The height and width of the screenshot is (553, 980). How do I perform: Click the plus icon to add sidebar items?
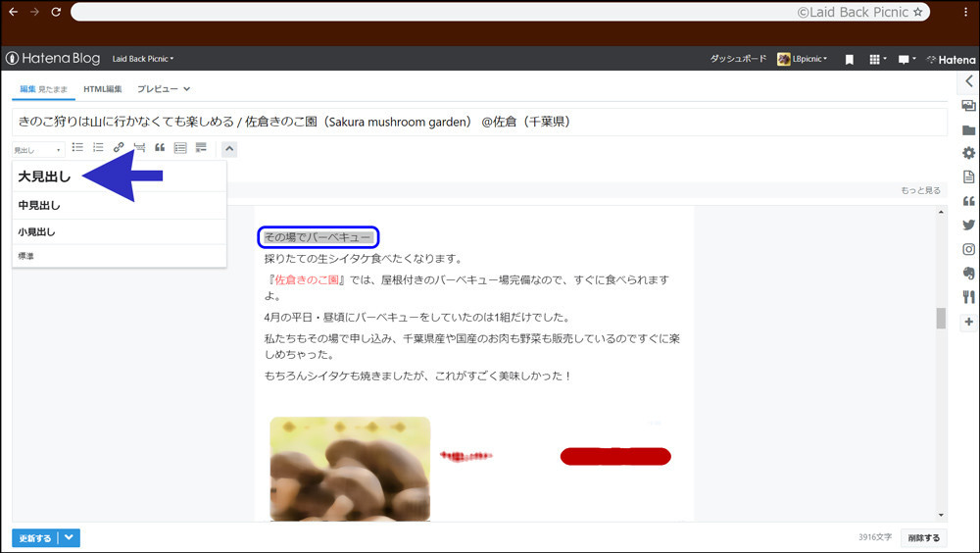(969, 322)
